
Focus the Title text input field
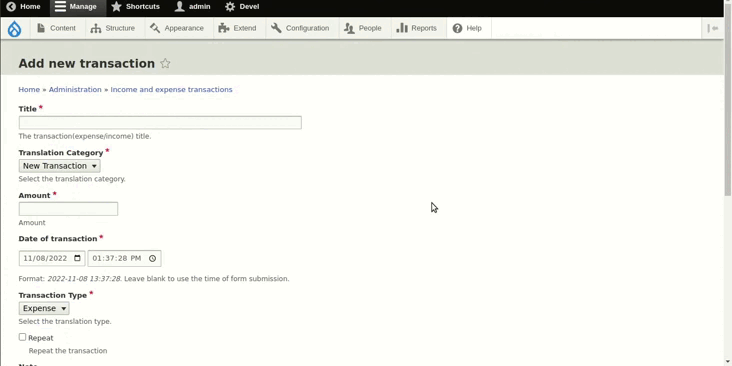click(x=160, y=123)
